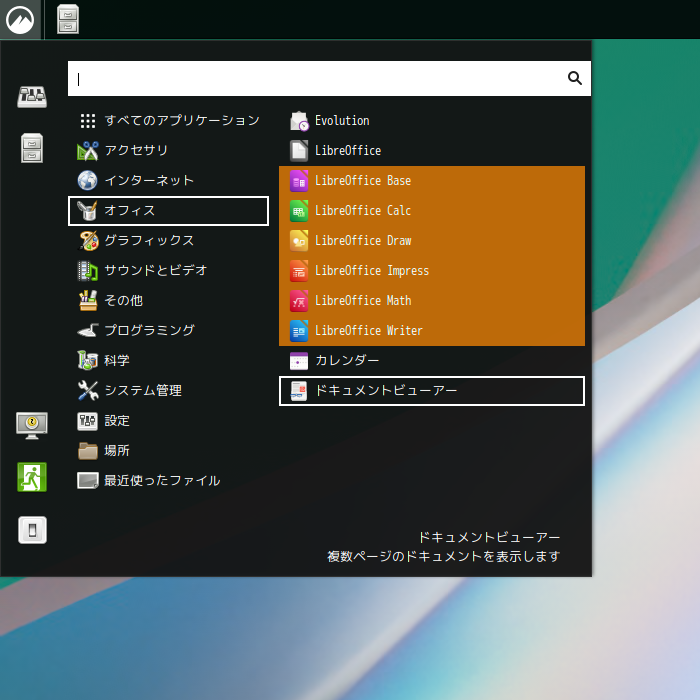Open 場所 places category

point(168,451)
